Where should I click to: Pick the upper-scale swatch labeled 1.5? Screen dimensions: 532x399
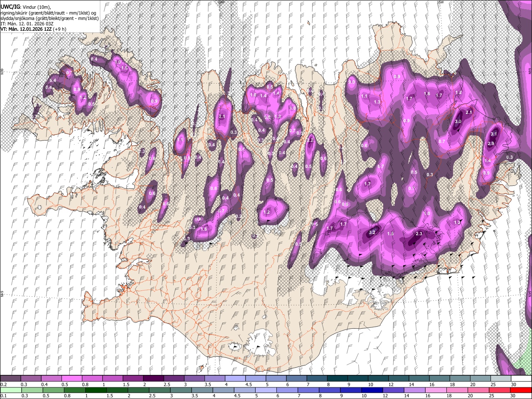[133, 379]
